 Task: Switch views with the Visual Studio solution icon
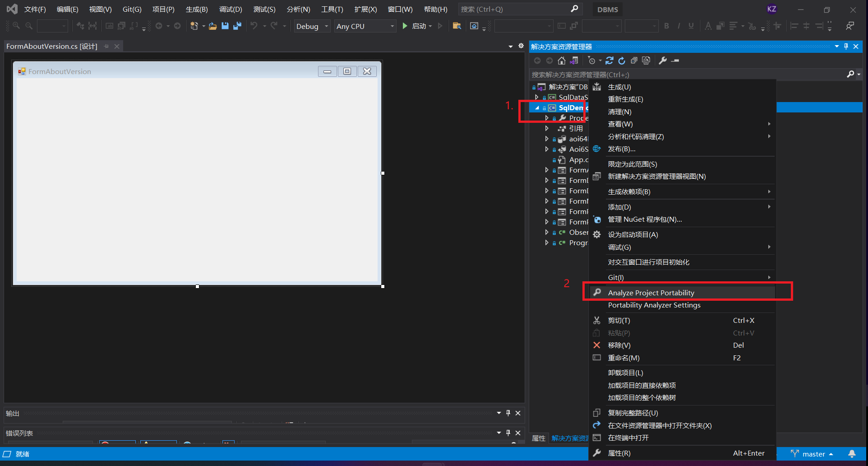[x=574, y=61]
